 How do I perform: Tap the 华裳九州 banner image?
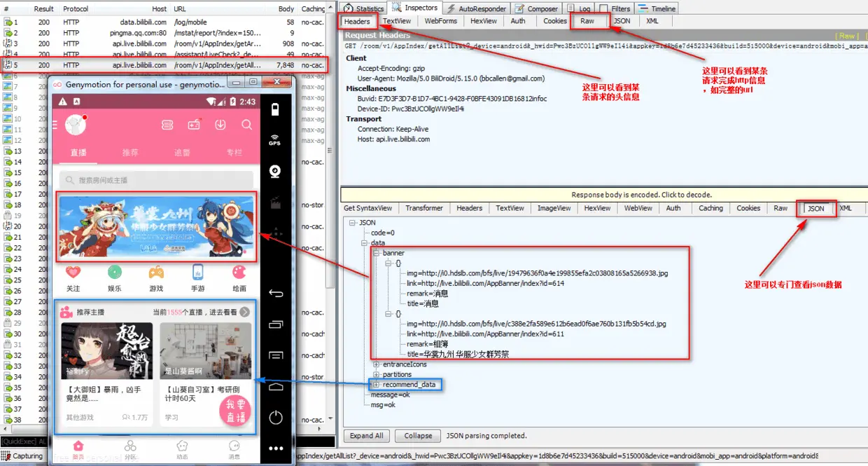(157, 226)
